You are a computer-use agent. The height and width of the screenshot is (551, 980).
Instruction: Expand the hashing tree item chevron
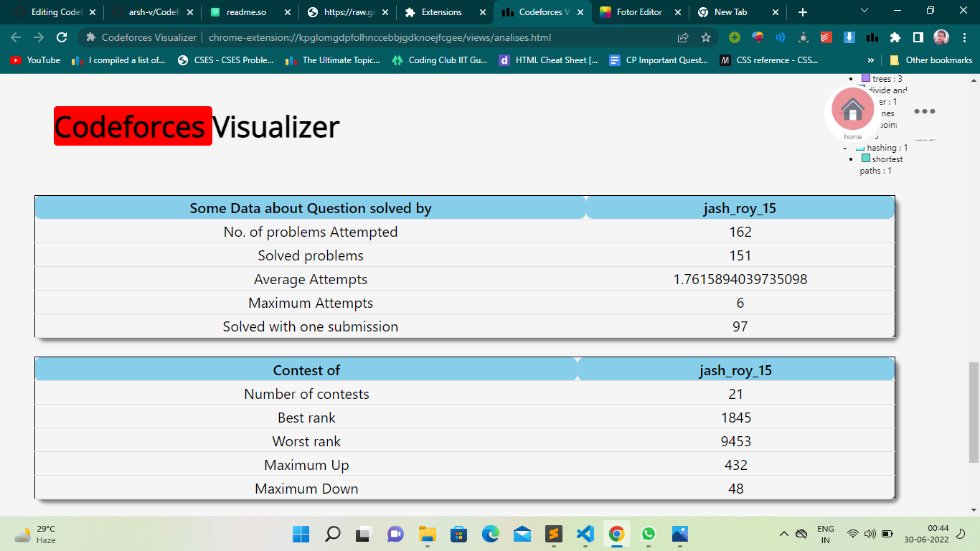pos(845,148)
